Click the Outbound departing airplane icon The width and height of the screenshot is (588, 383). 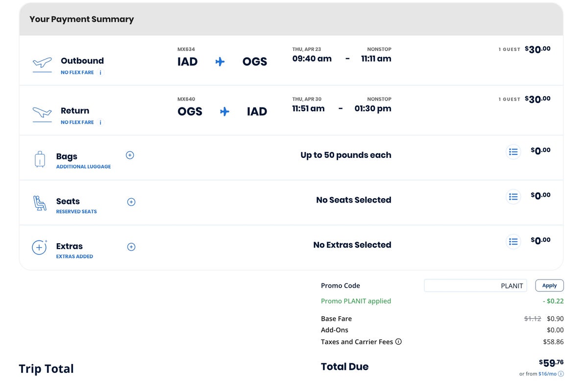(x=42, y=63)
